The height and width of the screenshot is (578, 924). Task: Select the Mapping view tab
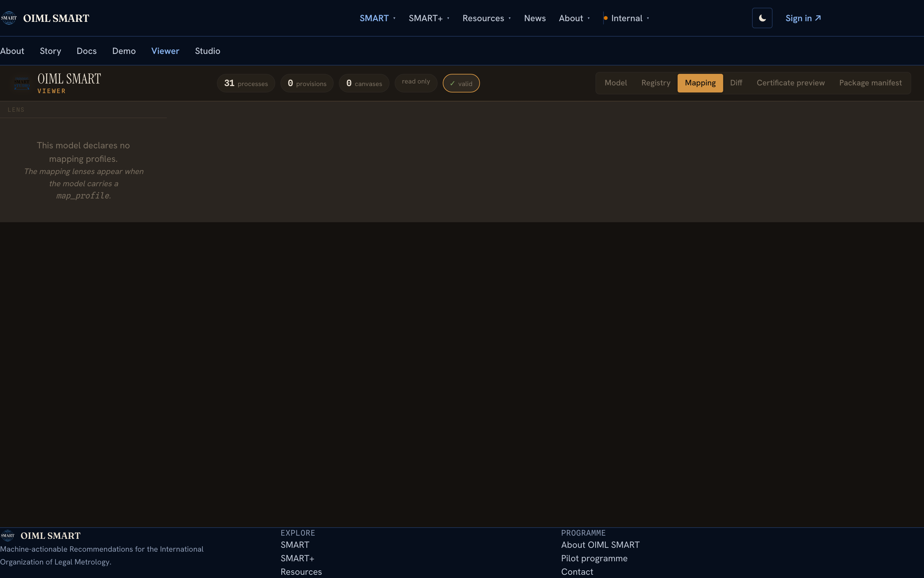700,83
